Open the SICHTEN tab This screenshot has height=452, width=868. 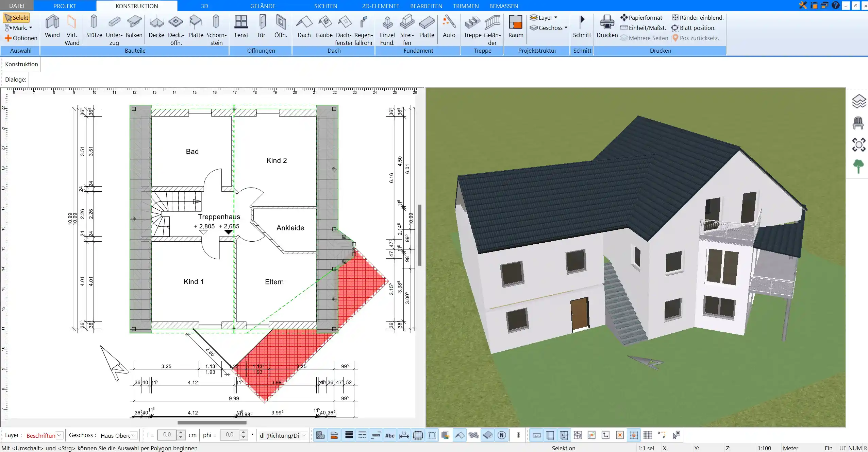(x=325, y=6)
